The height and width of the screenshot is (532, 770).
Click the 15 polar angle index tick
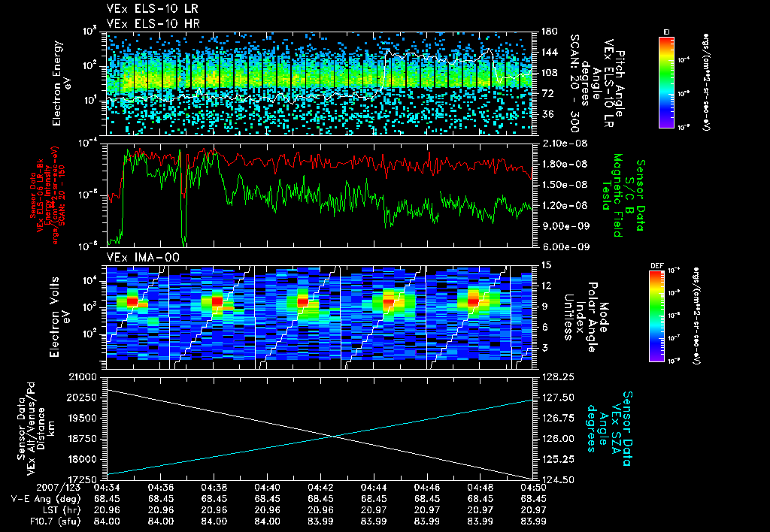[x=546, y=265]
